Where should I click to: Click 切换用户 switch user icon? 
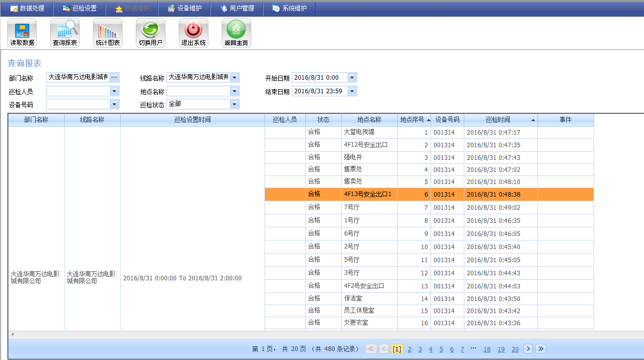tap(150, 33)
